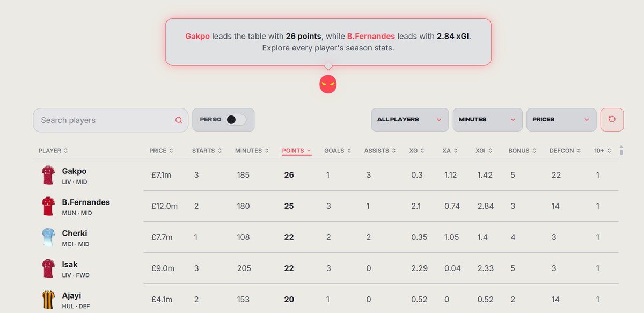Click Gakpo's price £7.1m
This screenshot has height=313, width=644.
click(x=160, y=175)
